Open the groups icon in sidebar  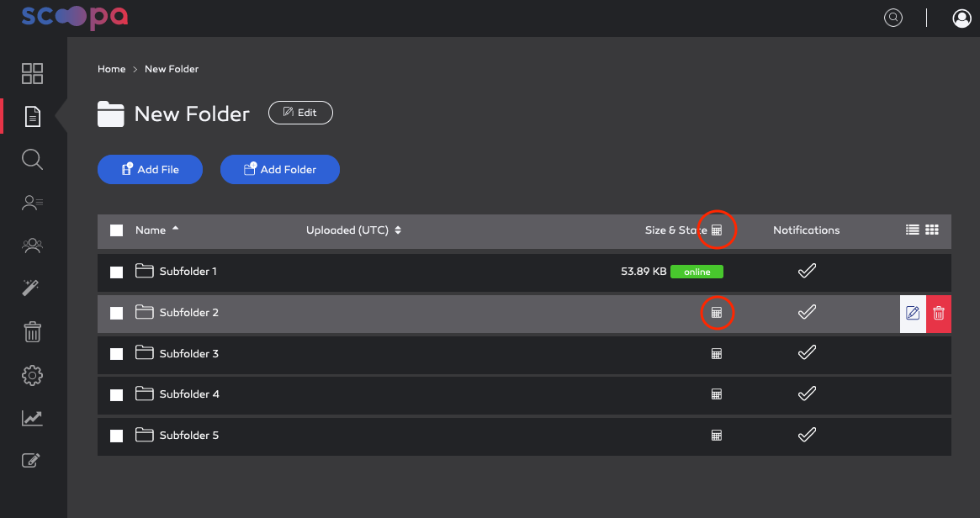coord(32,246)
